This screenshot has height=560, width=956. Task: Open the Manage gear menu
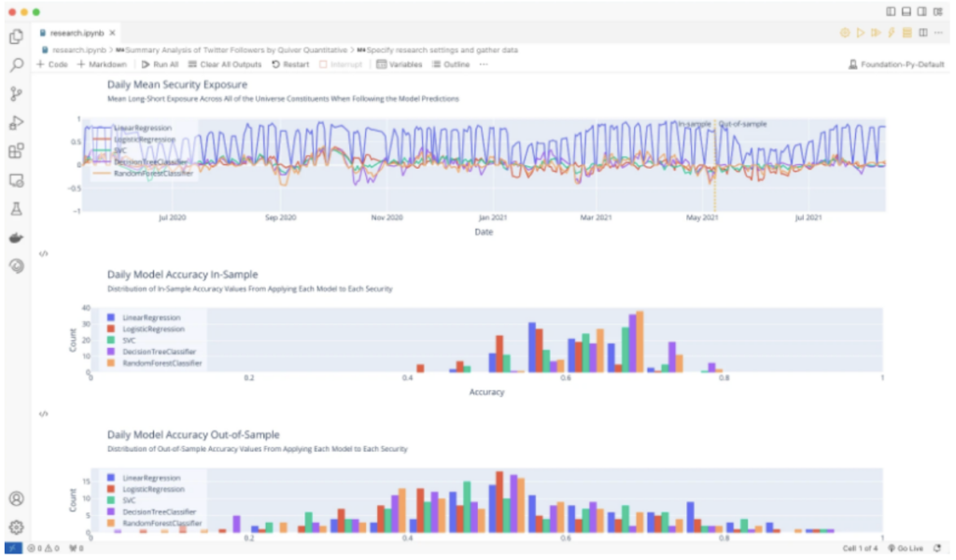point(16,526)
